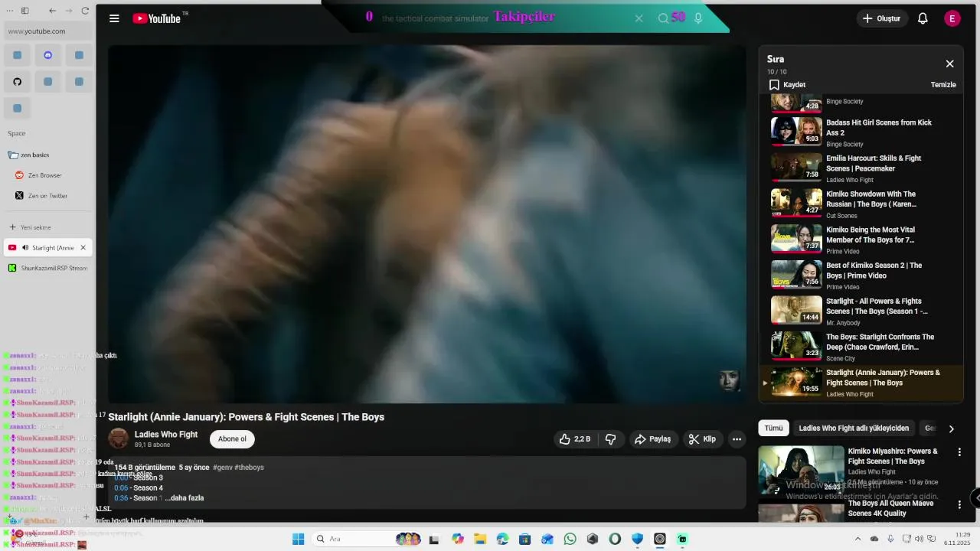This screenshot has width=980, height=551.
Task: Open Ladies Who Fight channel name link
Action: (x=166, y=434)
